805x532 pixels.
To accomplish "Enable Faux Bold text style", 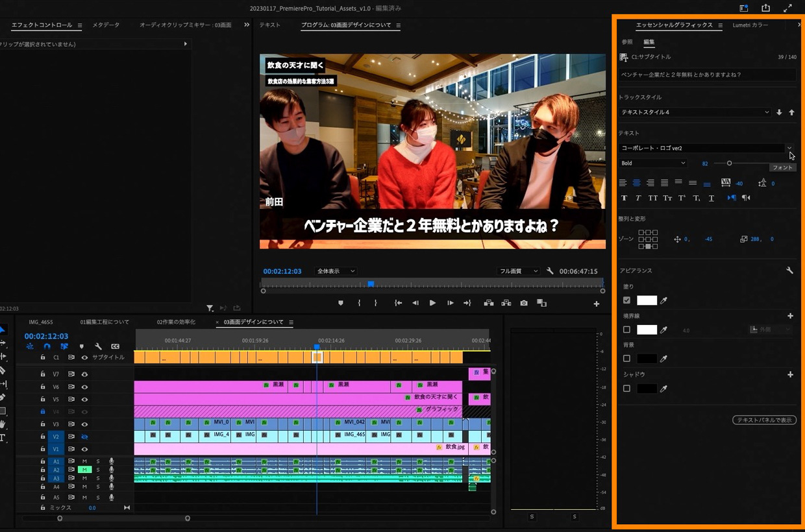I will click(x=625, y=198).
